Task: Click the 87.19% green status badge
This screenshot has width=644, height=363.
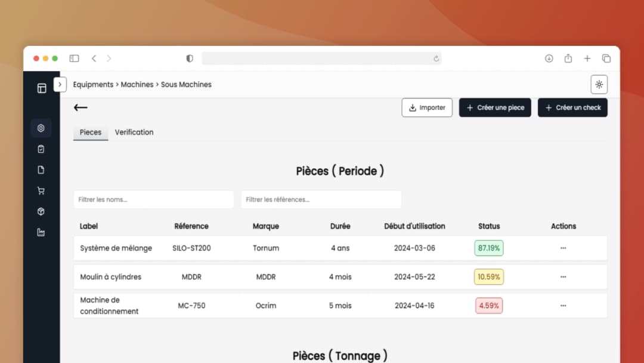Action: [x=489, y=248]
